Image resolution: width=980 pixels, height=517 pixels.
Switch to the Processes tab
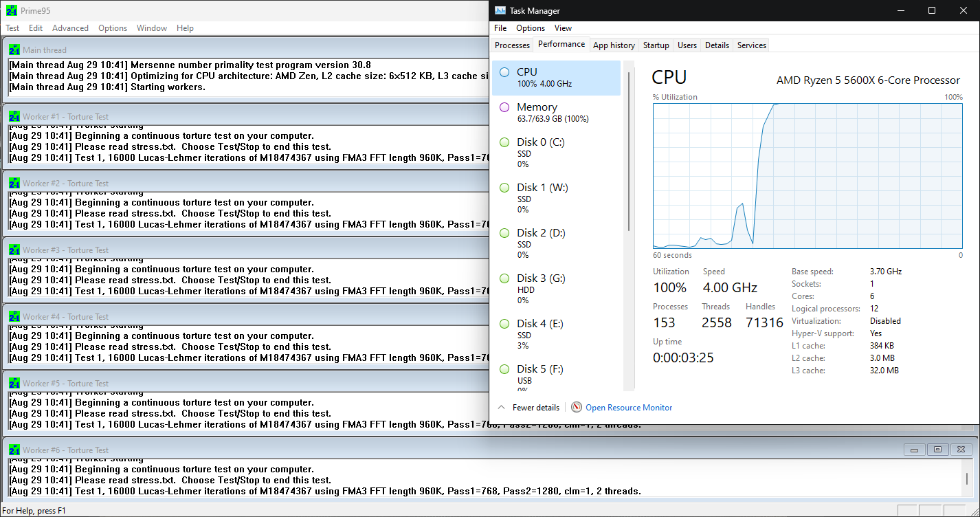point(513,45)
